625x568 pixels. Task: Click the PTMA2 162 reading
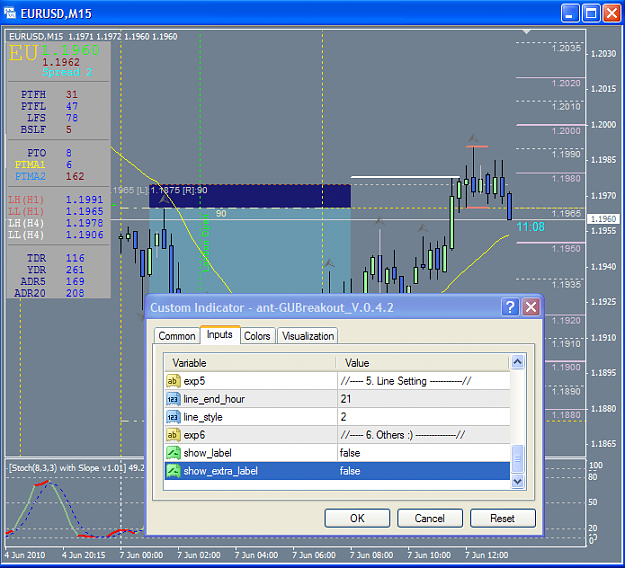[x=49, y=176]
